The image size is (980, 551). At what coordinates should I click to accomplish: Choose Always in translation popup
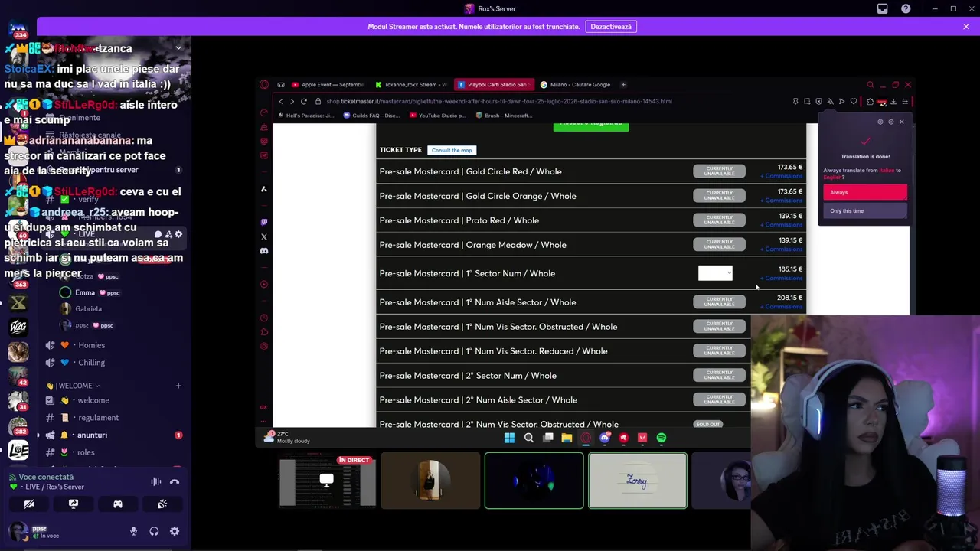[x=865, y=193]
